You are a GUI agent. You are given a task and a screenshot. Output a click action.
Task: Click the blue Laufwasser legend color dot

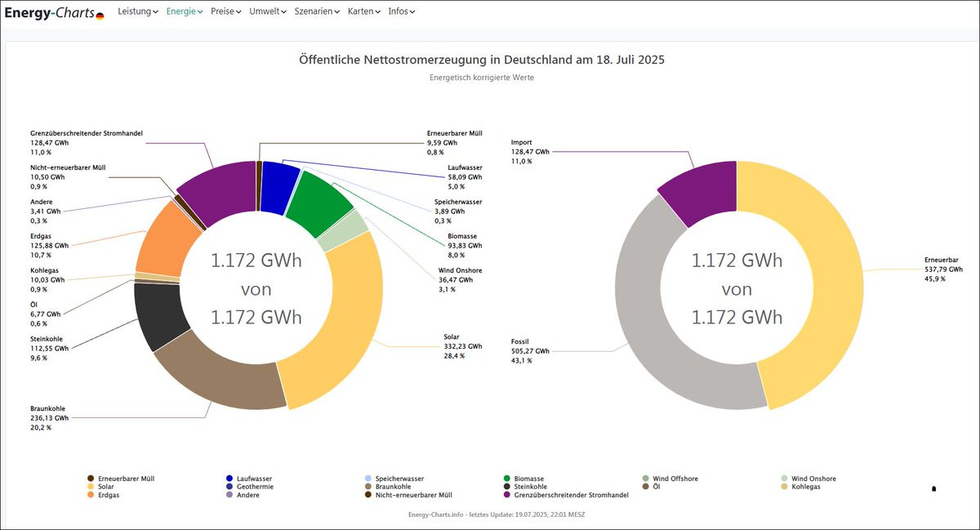pyautogui.click(x=229, y=479)
